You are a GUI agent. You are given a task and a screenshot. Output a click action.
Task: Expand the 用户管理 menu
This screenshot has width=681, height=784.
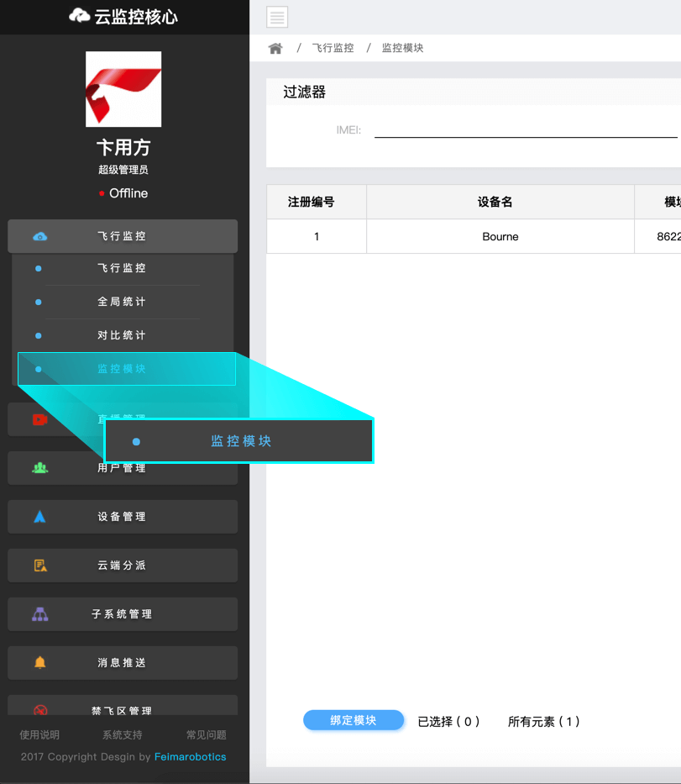click(123, 468)
